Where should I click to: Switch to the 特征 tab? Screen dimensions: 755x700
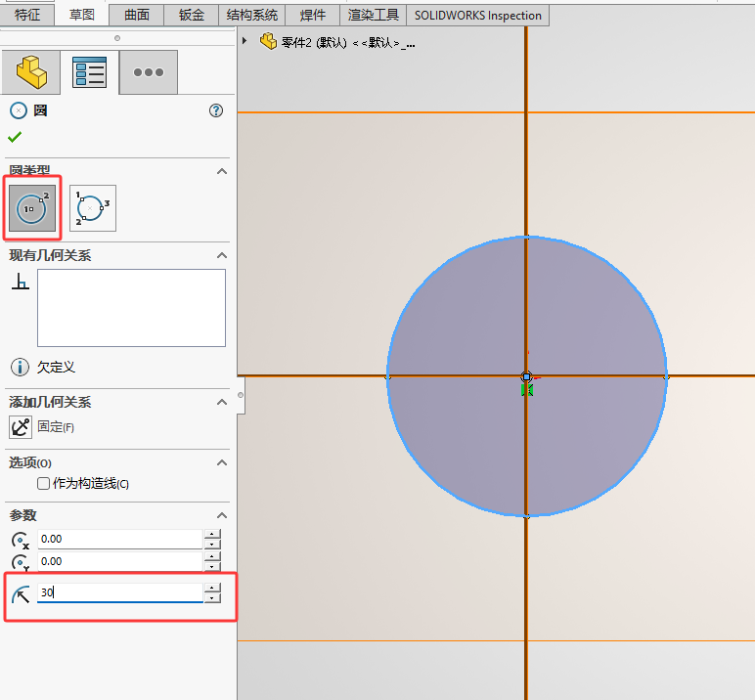pos(27,15)
